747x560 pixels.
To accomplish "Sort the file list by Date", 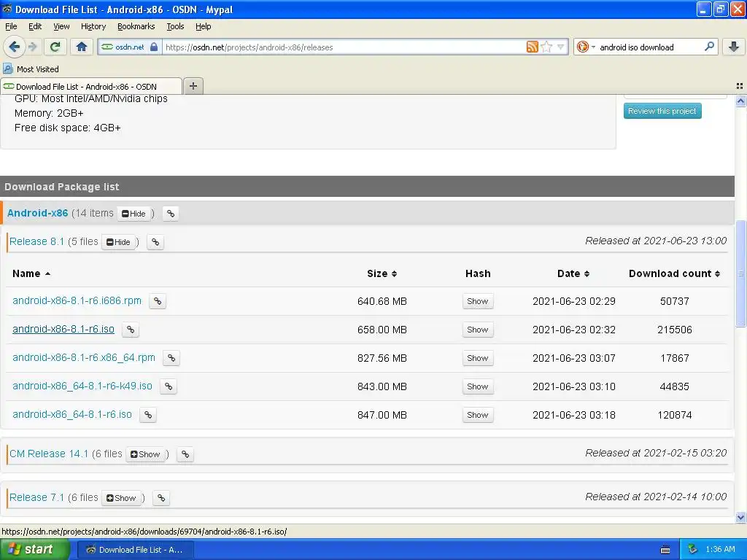I will 573,274.
